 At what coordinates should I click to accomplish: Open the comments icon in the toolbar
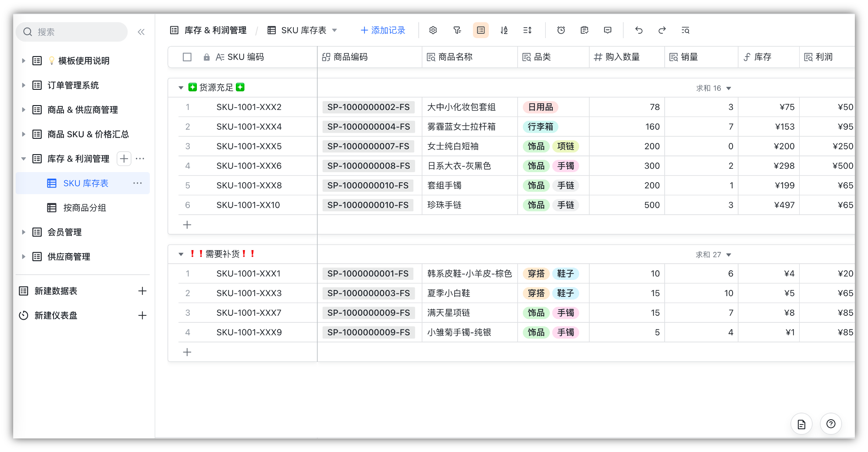[608, 30]
